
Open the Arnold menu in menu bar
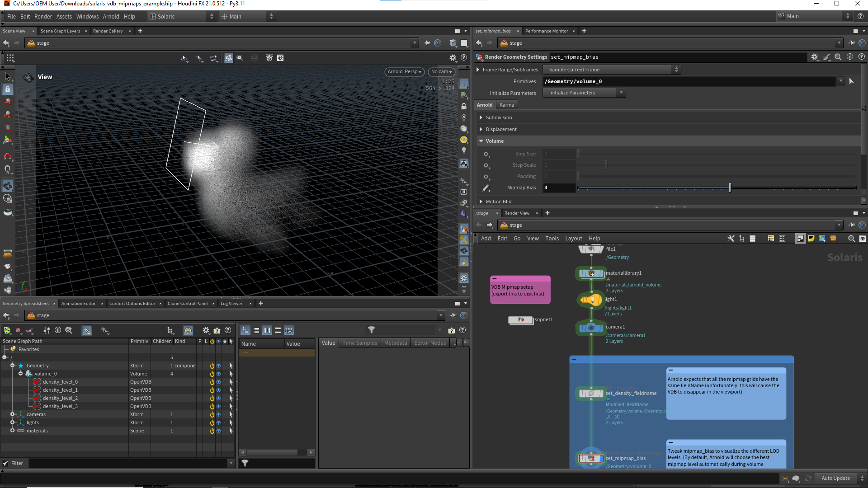tap(111, 16)
